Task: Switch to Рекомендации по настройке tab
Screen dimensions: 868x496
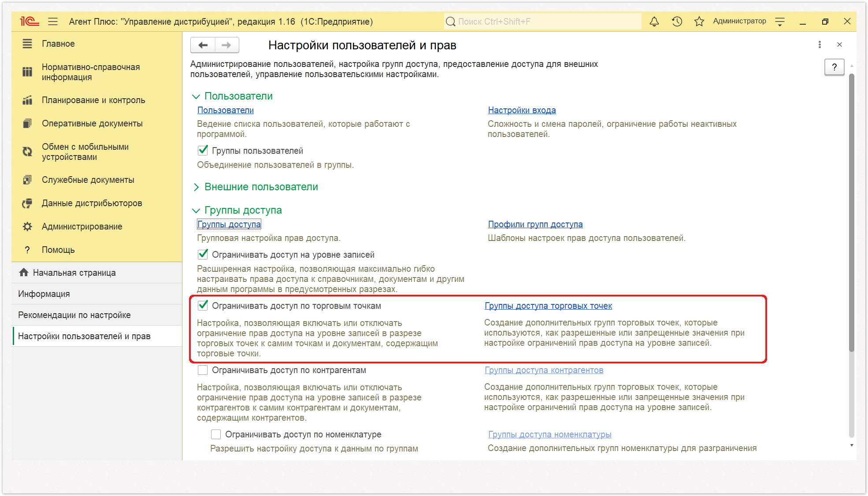Action: click(x=96, y=315)
